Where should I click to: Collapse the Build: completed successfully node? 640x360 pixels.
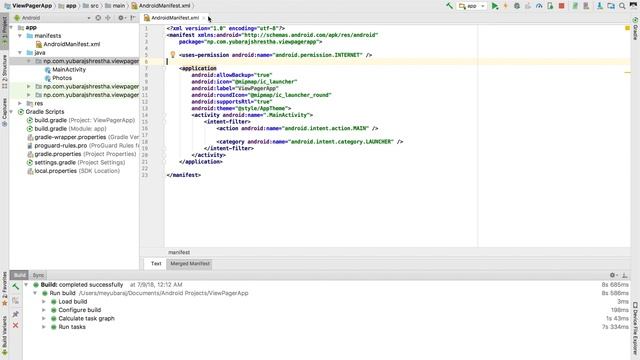pos(26,285)
